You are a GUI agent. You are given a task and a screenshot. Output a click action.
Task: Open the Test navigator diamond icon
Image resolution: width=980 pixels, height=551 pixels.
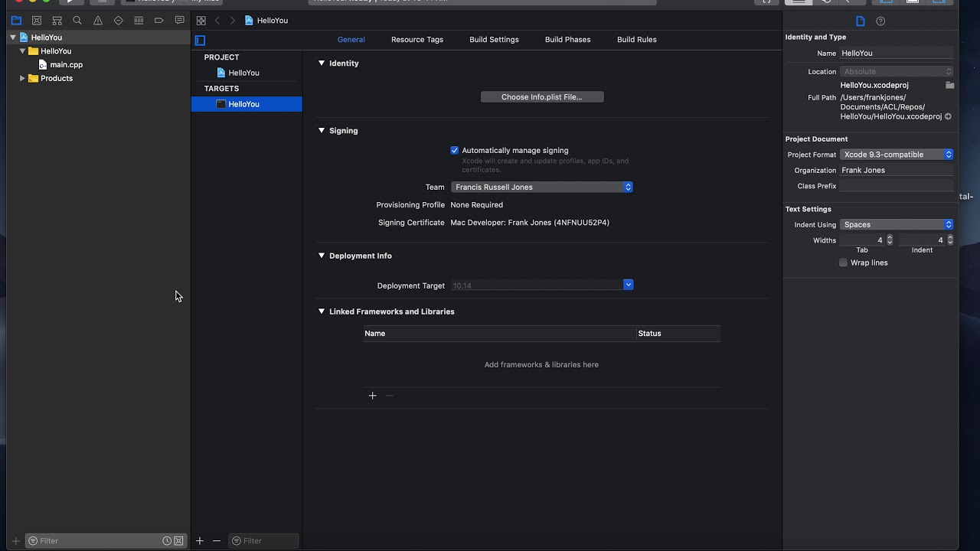click(118, 21)
